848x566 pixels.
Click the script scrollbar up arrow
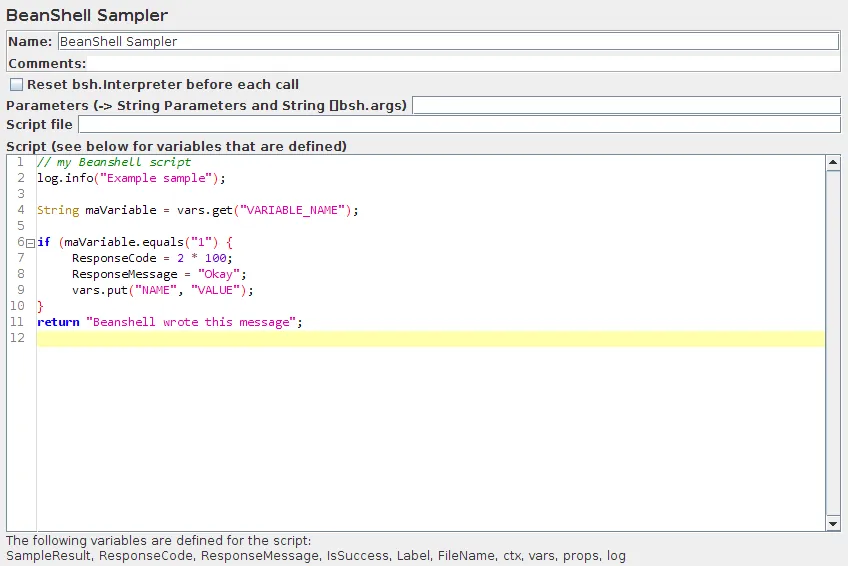coord(833,162)
